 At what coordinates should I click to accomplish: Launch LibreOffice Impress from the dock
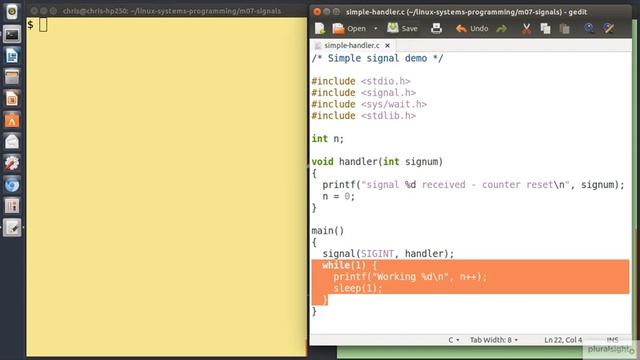12,99
